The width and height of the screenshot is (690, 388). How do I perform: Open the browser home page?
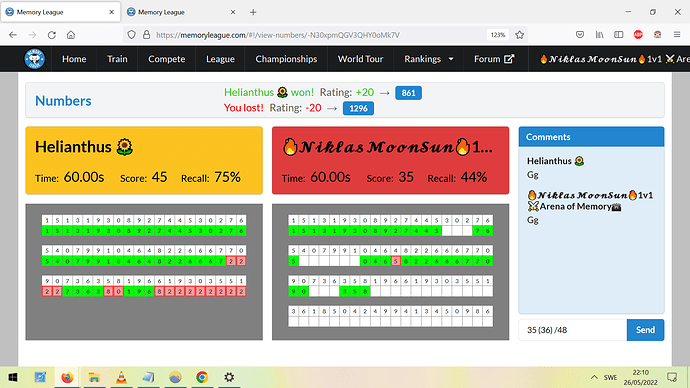coord(71,35)
